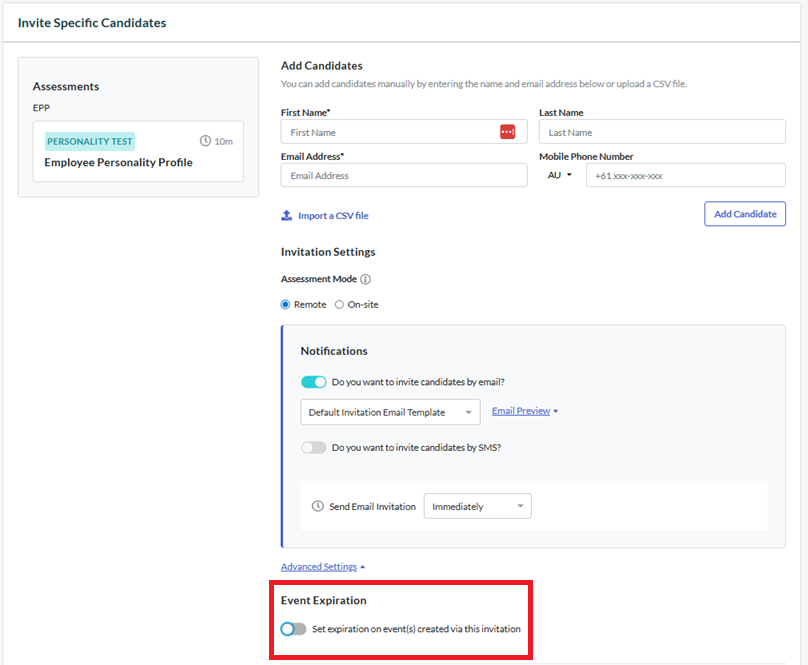Image resolution: width=808 pixels, height=665 pixels.
Task: Click the clock icon beside Send Email Invitation
Action: click(x=317, y=506)
